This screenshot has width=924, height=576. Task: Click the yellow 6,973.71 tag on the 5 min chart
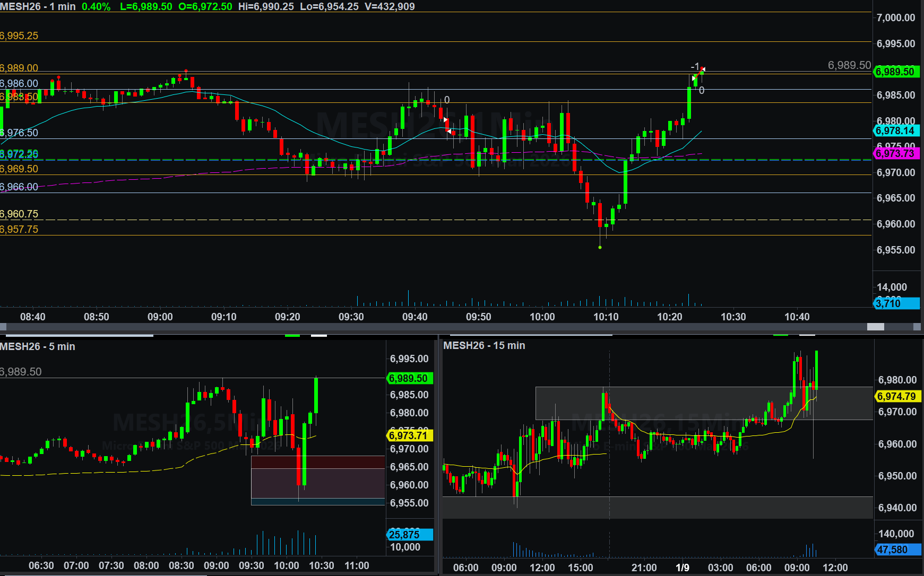click(409, 435)
